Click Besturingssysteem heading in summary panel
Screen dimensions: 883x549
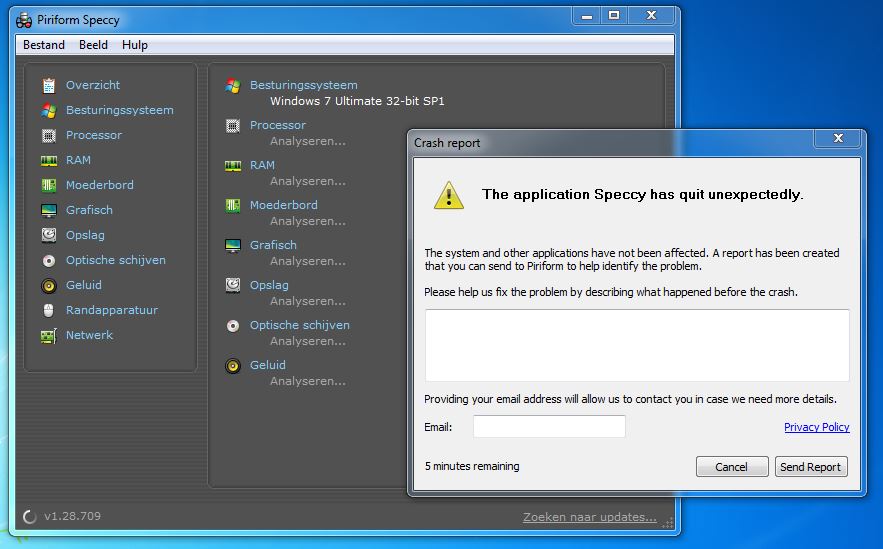[x=304, y=85]
